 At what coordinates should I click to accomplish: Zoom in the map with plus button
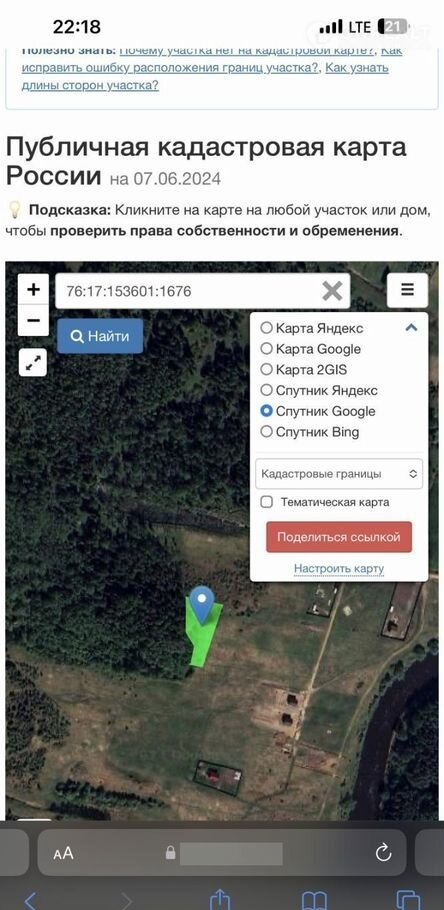click(x=34, y=289)
